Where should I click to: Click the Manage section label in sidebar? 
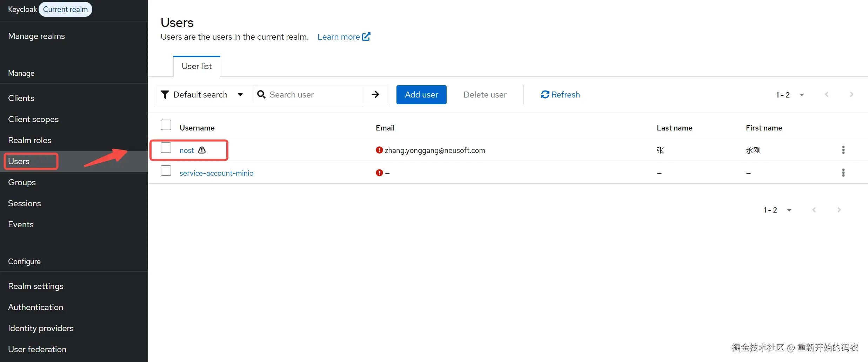pyautogui.click(x=21, y=73)
